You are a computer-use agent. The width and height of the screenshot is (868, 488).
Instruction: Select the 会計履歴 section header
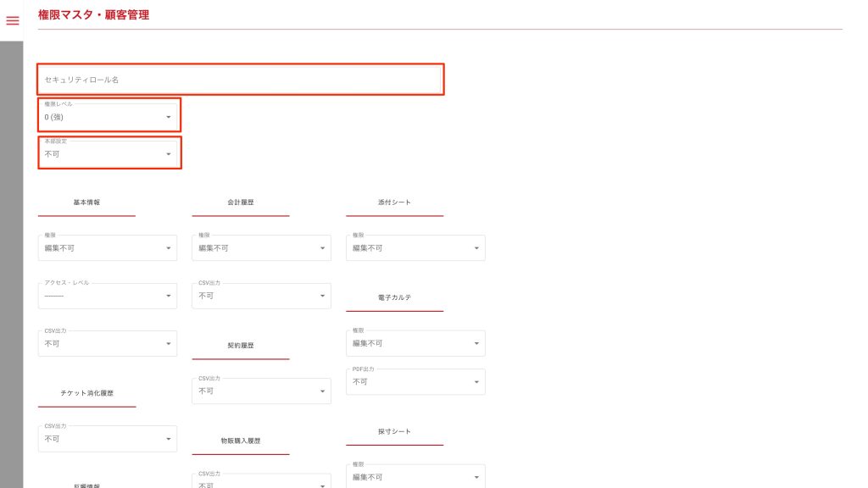tap(241, 203)
